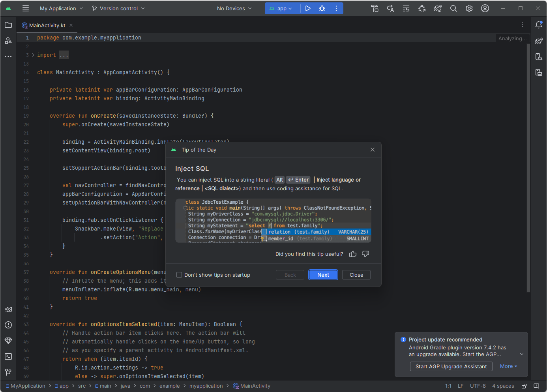Open the Project folder tool window
The height and width of the screenshot is (392, 547).
click(8, 25)
